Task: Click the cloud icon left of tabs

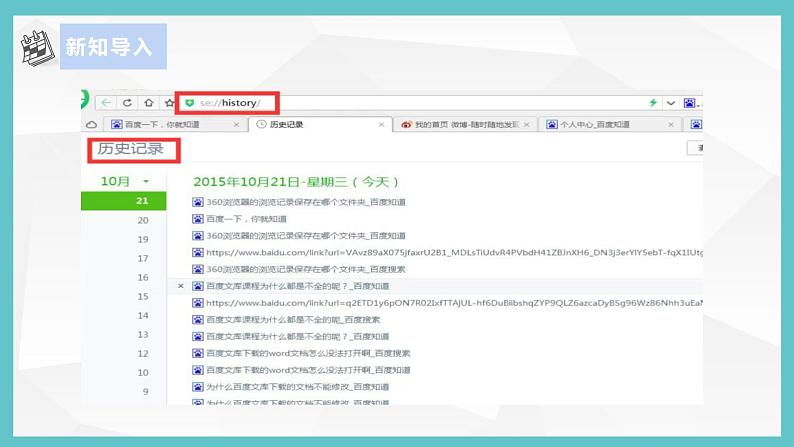Action: (x=91, y=125)
